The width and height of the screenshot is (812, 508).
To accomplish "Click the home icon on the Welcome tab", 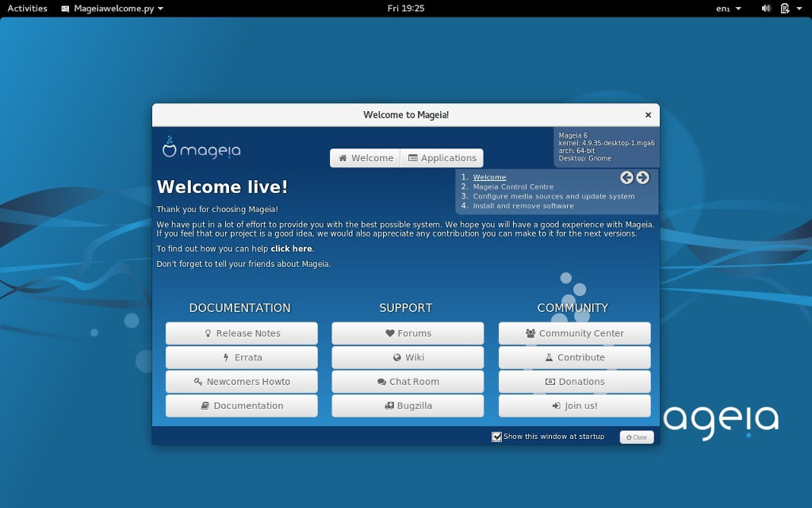I will 343,158.
